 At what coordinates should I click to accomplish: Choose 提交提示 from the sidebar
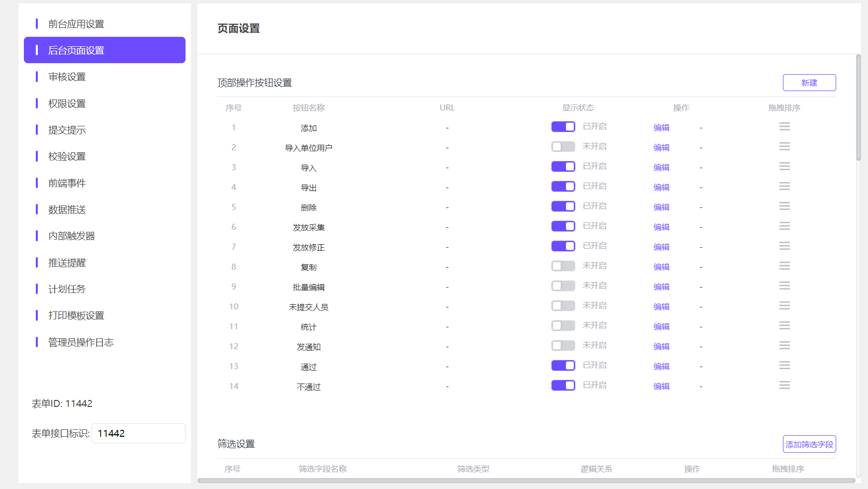click(104, 130)
